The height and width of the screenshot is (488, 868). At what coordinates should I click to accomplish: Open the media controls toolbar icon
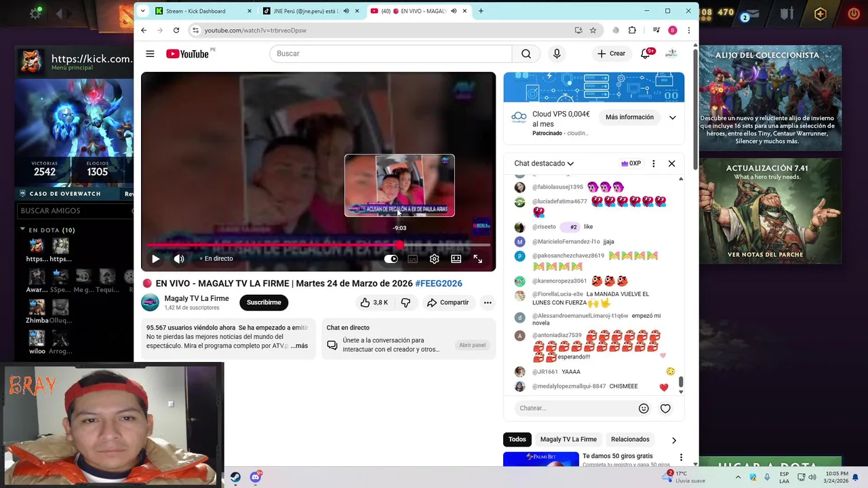(x=656, y=30)
